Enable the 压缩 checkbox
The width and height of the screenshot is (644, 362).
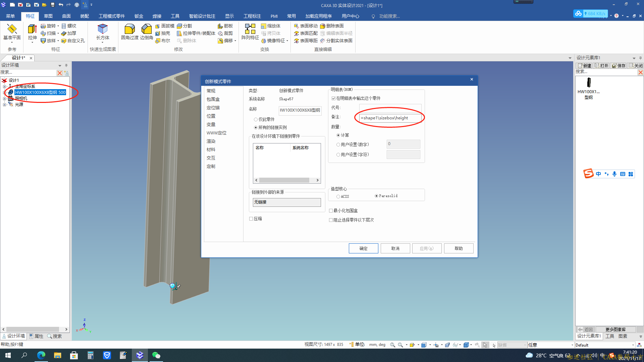[251, 219]
